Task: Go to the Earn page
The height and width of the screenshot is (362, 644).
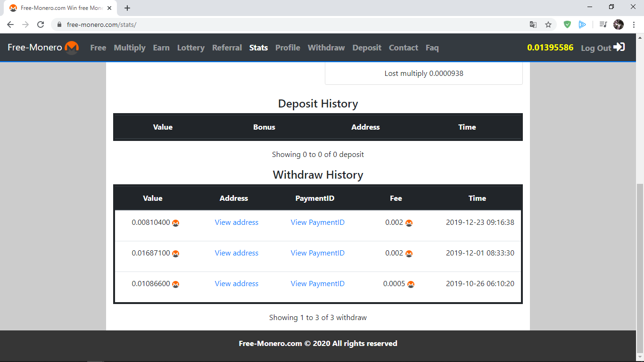Action: tap(161, 48)
